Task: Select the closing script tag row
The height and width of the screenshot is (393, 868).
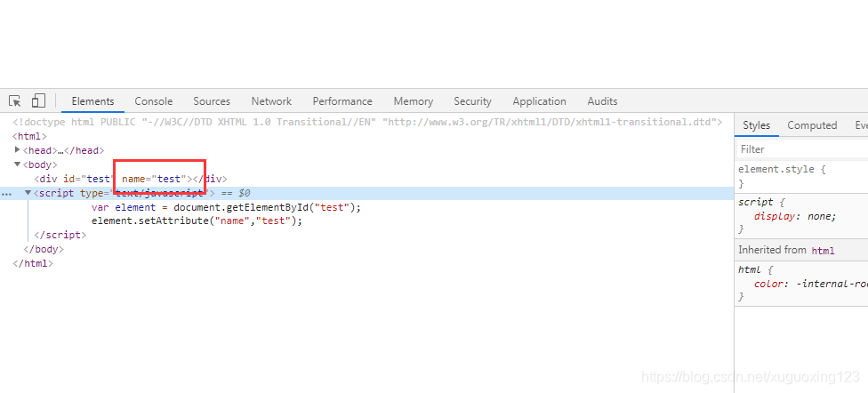Action: click(x=60, y=235)
